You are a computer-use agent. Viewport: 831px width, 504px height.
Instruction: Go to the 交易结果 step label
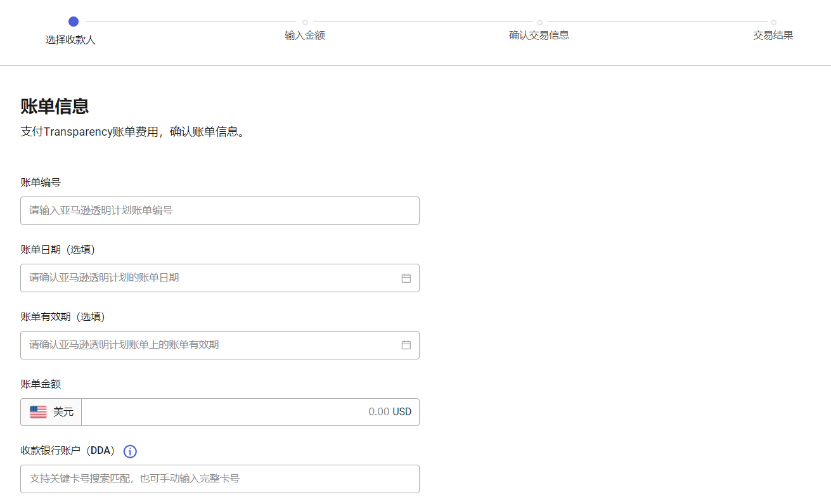[x=773, y=36]
